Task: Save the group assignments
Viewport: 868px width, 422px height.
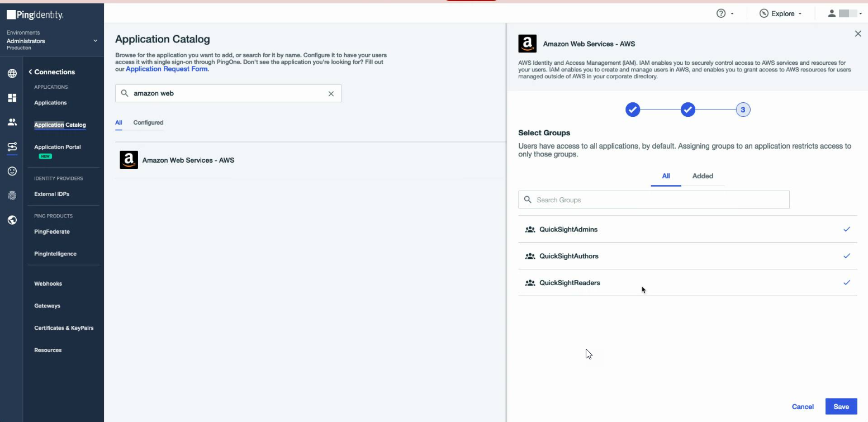Action: click(841, 406)
